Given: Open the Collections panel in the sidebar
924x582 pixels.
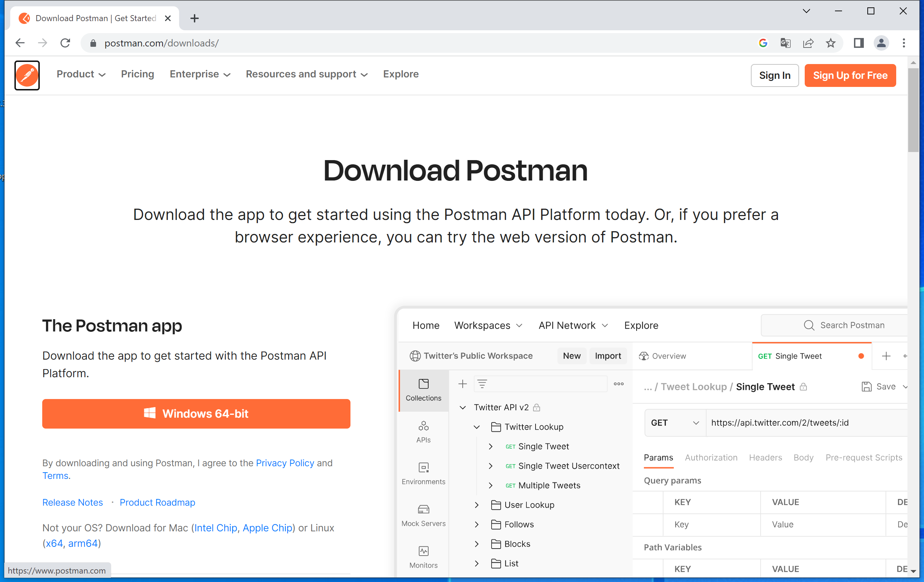Looking at the screenshot, I should point(423,390).
